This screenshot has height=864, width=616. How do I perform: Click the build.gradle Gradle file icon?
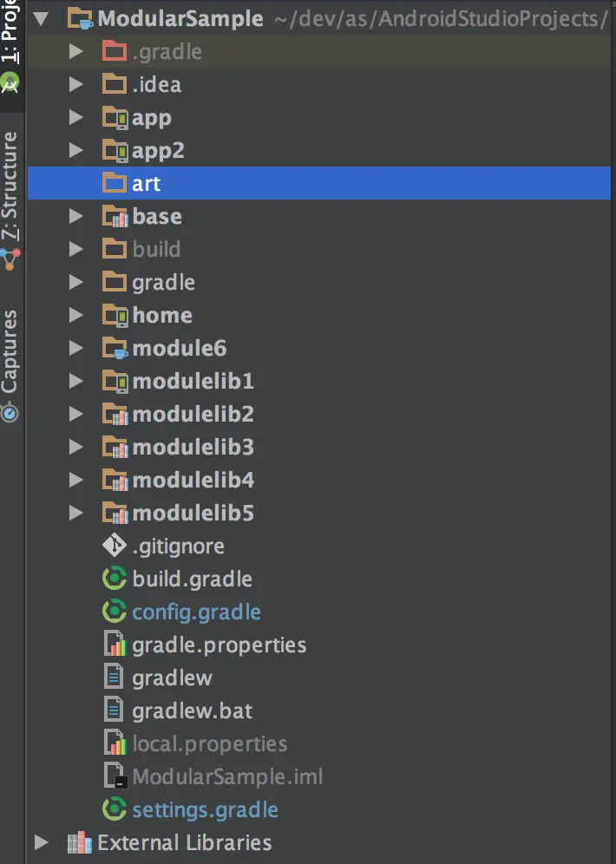(115, 579)
